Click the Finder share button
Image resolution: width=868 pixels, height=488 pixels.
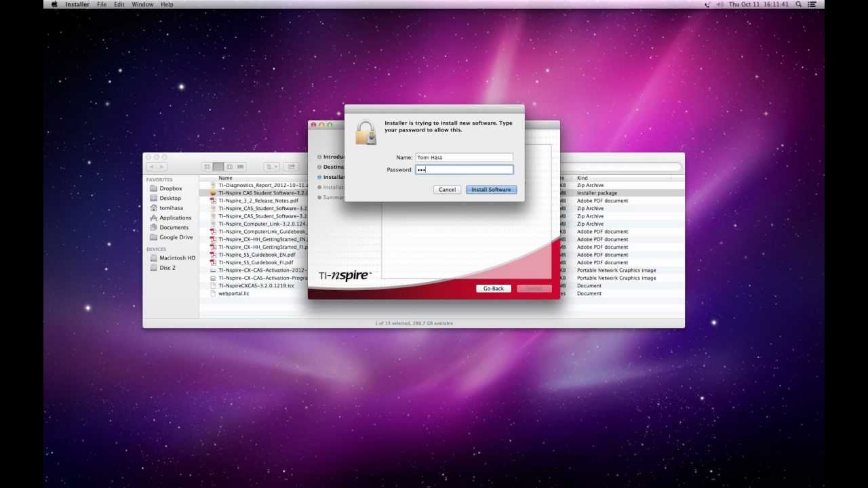[x=291, y=167]
